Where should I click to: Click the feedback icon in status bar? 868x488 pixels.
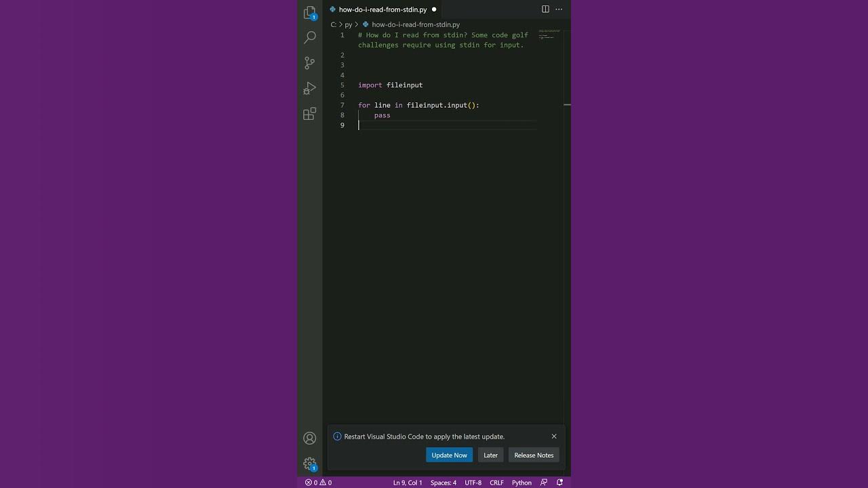pyautogui.click(x=544, y=483)
